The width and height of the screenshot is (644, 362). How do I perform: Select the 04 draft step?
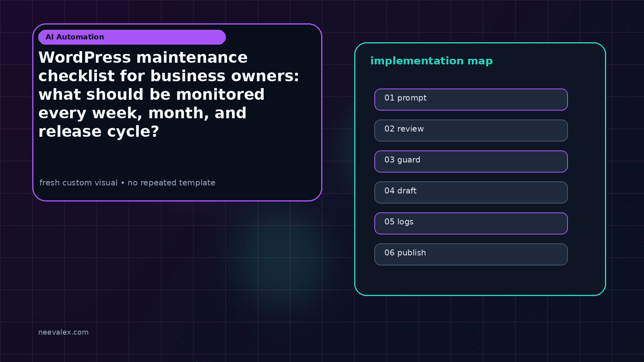coord(471,192)
